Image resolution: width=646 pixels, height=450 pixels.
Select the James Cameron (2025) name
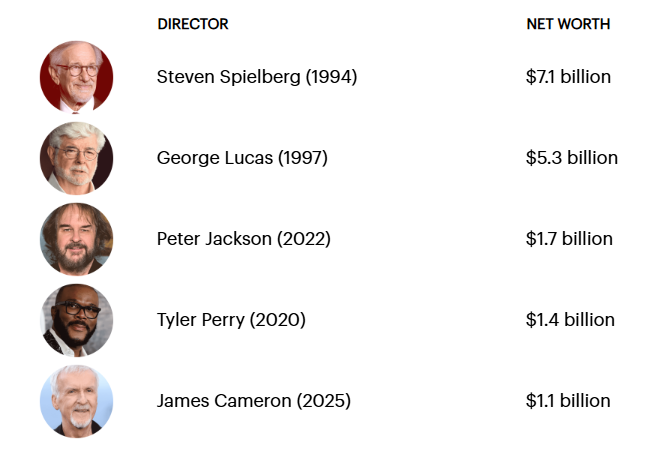tap(254, 401)
